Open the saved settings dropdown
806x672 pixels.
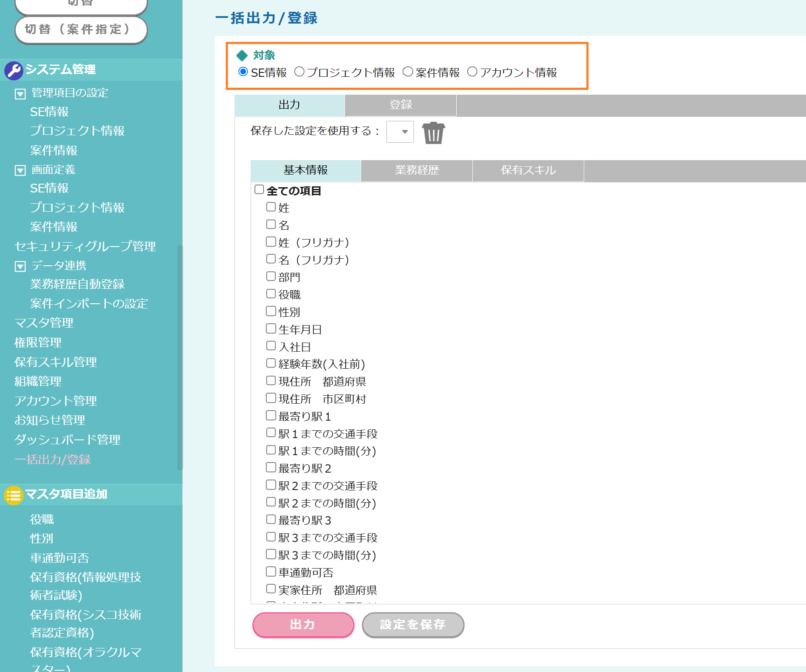click(400, 132)
